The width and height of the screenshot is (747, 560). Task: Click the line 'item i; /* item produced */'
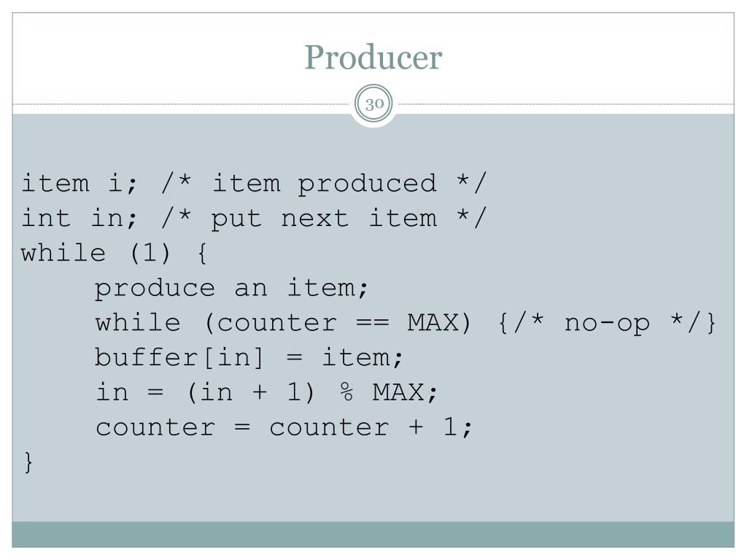click(x=253, y=183)
